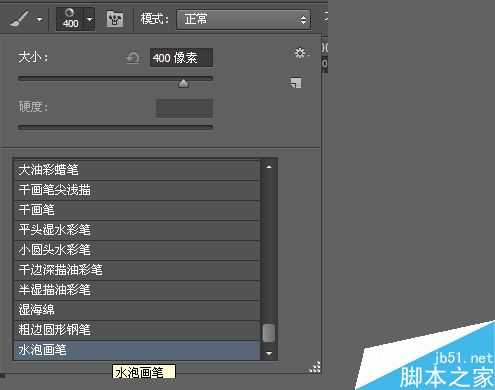Select 大油彩蜡笔 brush preset
The width and height of the screenshot is (495, 390).
(137, 170)
